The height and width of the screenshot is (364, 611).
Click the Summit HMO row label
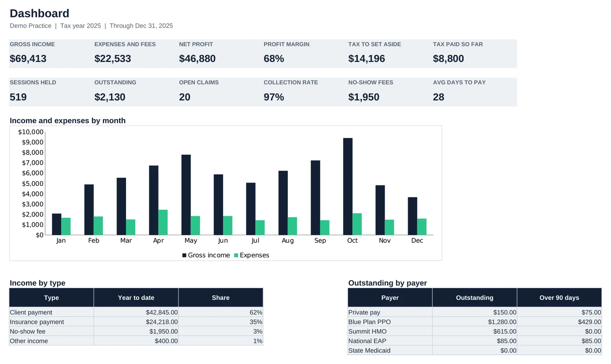click(367, 332)
